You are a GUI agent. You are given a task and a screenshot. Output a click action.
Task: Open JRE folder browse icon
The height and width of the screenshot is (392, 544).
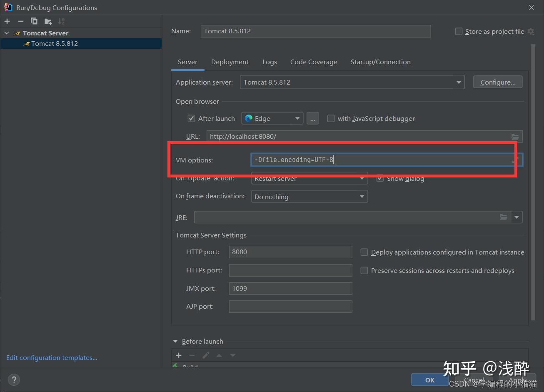tap(504, 217)
